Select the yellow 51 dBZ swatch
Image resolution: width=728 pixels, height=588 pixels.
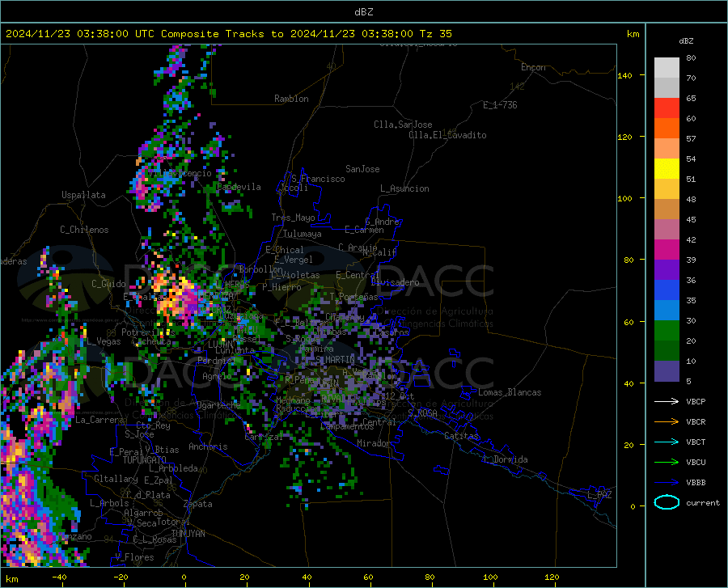pyautogui.click(x=667, y=169)
